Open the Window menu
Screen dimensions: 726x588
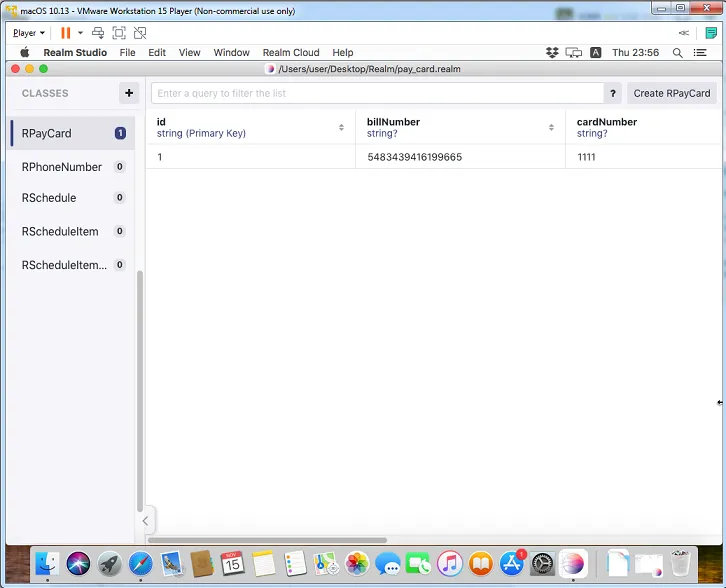tap(232, 52)
